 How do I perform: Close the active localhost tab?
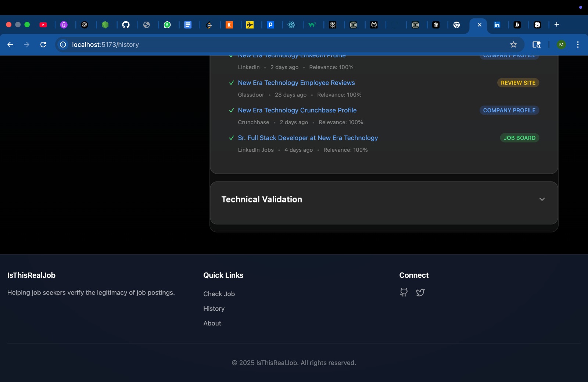click(480, 25)
